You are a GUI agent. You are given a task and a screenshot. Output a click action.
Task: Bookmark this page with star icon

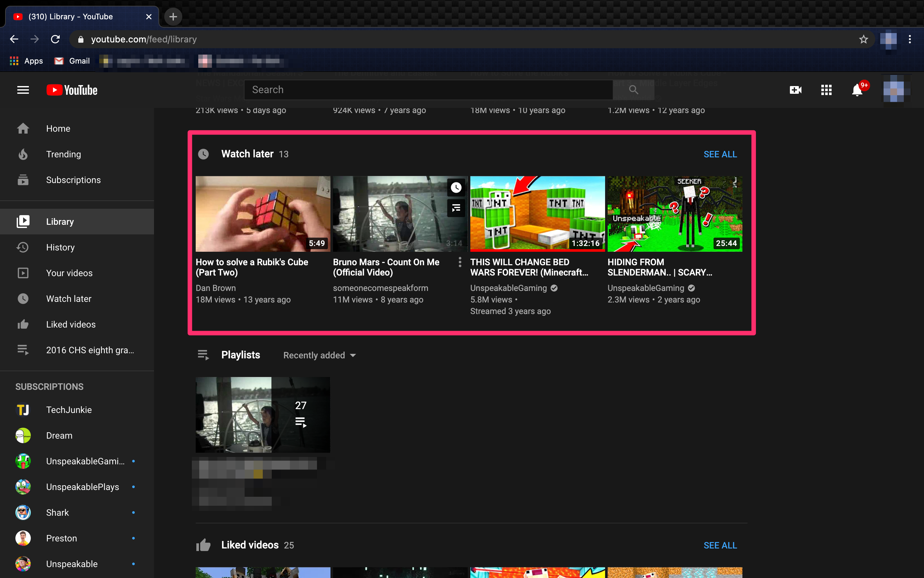[x=863, y=39]
